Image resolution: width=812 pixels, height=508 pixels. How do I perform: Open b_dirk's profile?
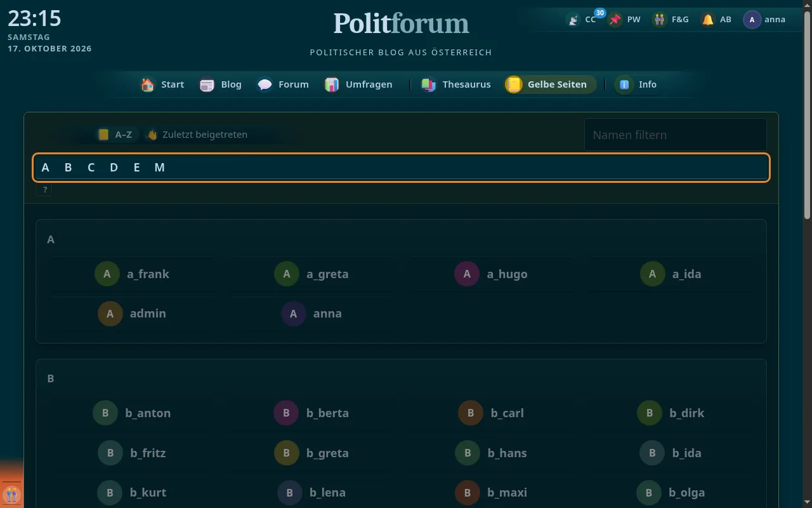pyautogui.click(x=671, y=413)
